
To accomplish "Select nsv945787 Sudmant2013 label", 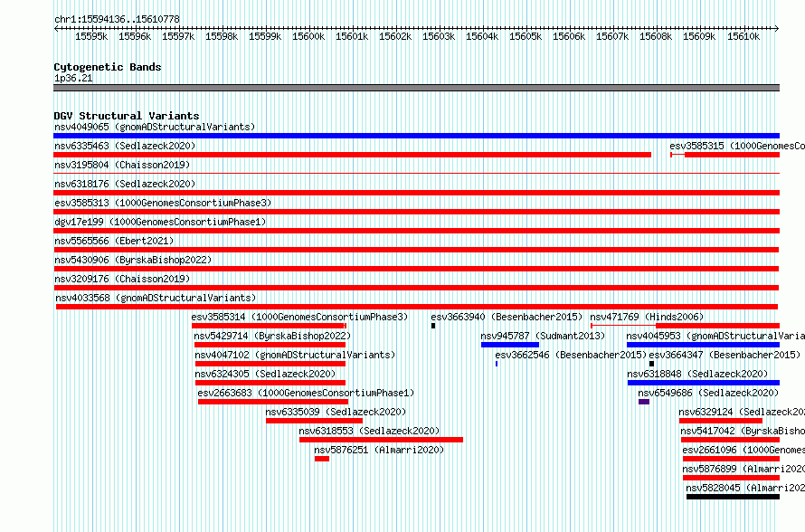I will pos(543,336).
